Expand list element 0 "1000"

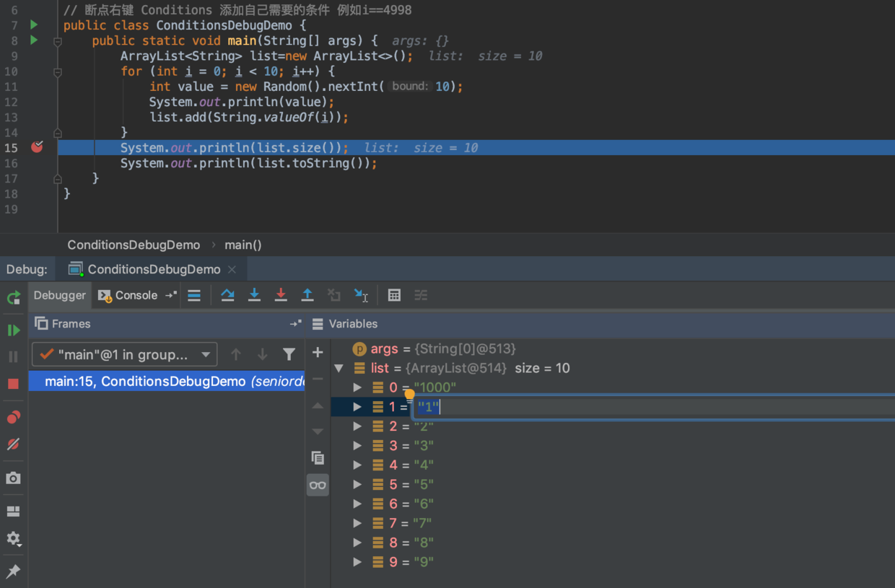point(357,387)
